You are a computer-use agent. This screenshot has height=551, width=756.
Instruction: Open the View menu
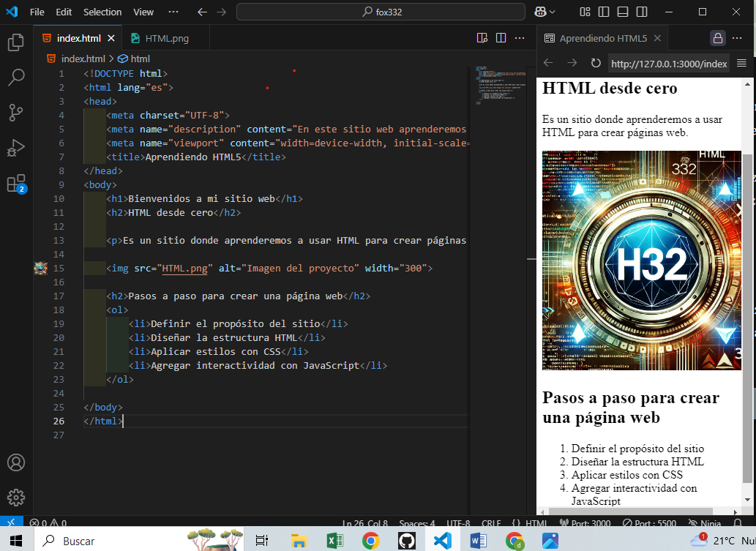[x=143, y=12]
